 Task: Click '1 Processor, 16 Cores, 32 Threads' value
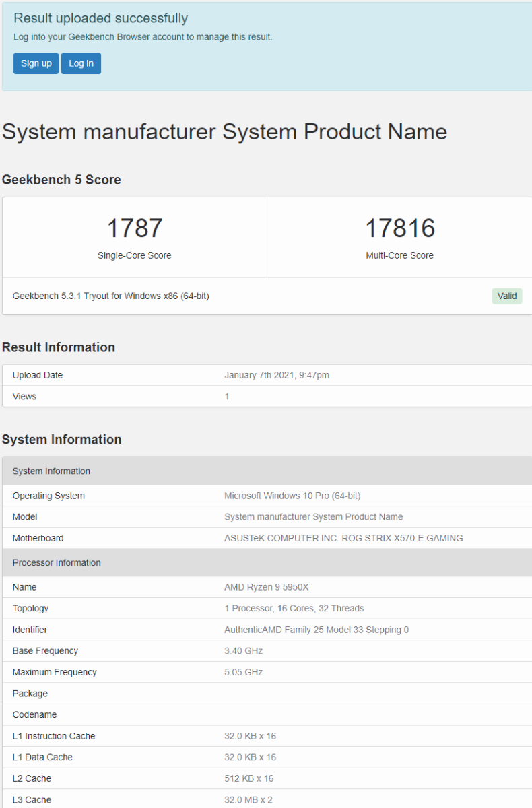[294, 608]
